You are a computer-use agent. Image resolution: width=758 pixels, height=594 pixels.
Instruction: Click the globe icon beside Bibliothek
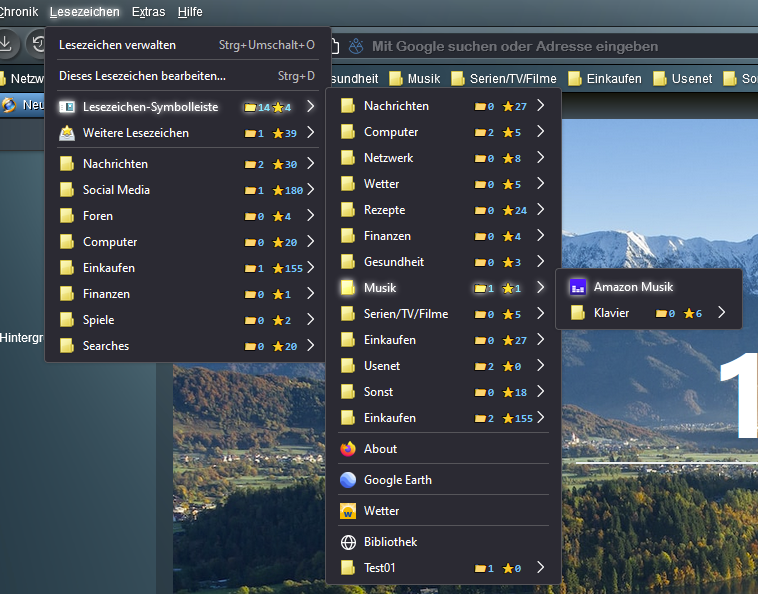click(x=348, y=542)
